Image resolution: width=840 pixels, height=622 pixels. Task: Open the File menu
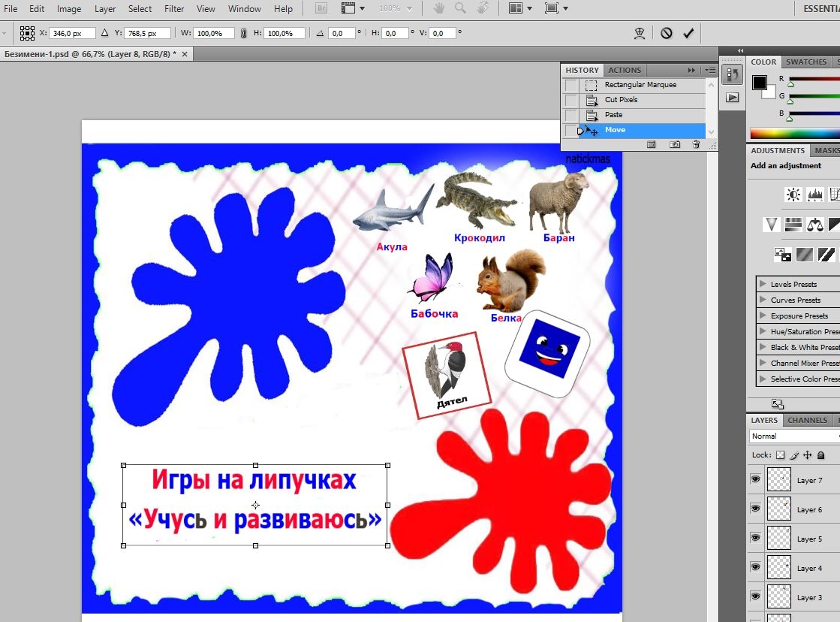tap(11, 8)
